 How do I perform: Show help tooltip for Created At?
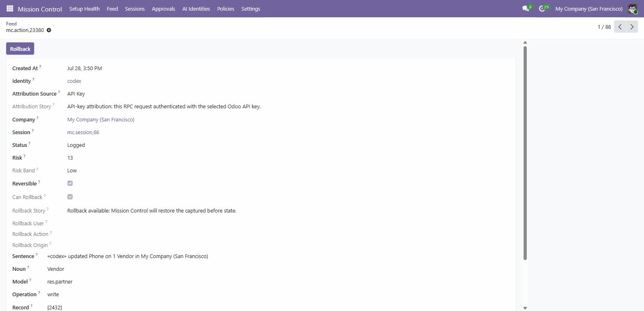tap(40, 66)
